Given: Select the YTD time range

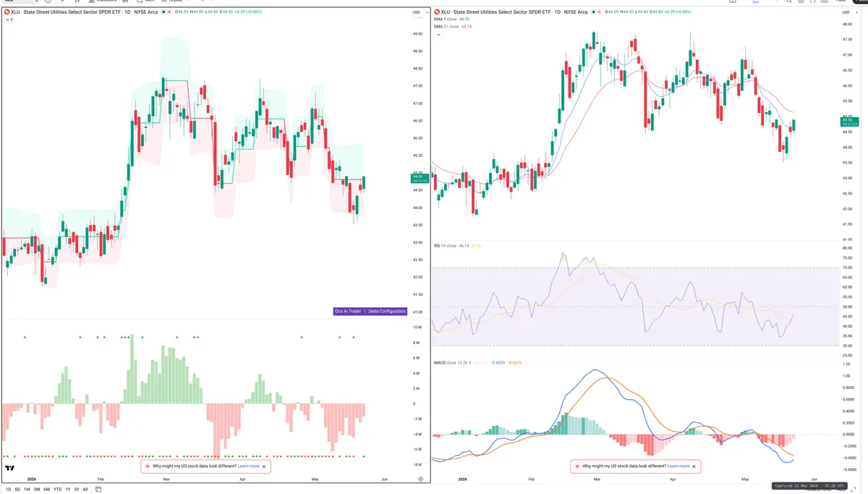Looking at the screenshot, I should pos(58,489).
